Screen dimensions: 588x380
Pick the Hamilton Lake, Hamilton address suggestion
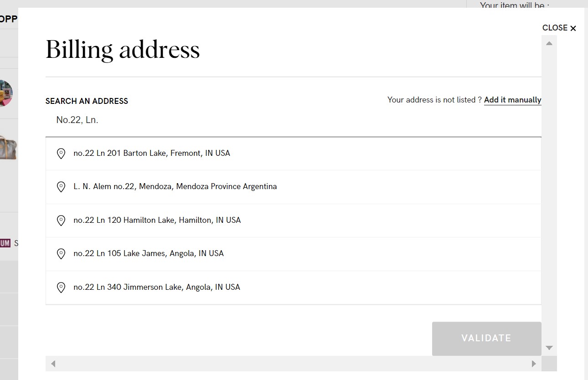157,221
